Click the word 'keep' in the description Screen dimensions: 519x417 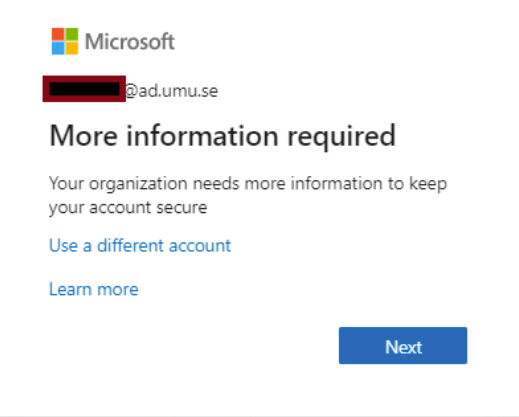click(428, 184)
